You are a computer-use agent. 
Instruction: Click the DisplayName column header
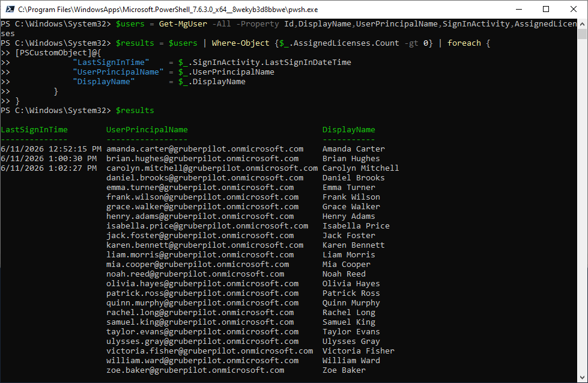[349, 129]
